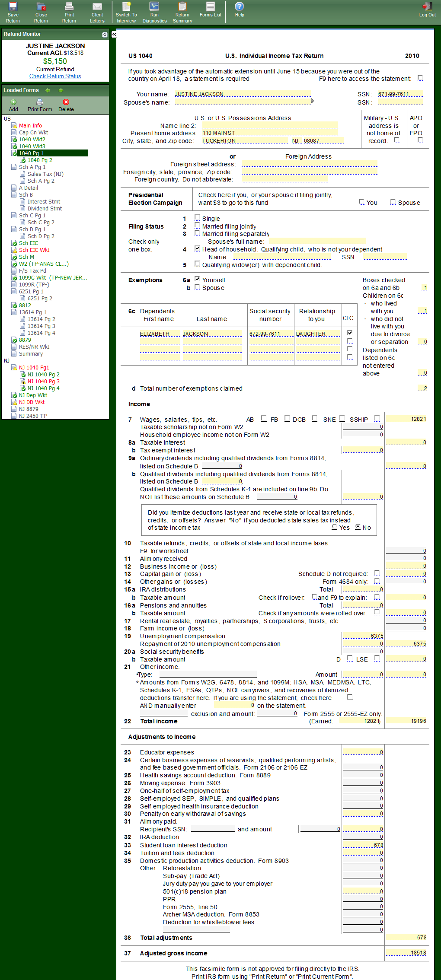Viewport: 441px width, 980px height.
Task: Click the Print Form button
Action: [40, 105]
